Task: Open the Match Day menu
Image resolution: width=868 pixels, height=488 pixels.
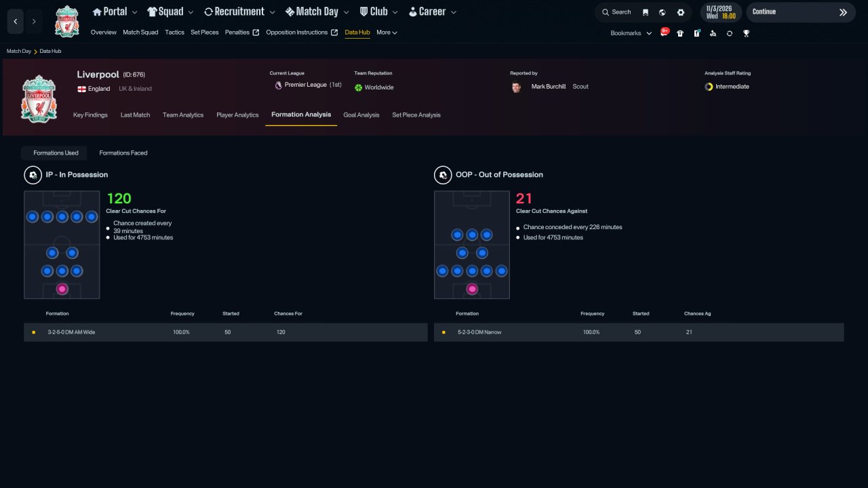Action: (317, 12)
